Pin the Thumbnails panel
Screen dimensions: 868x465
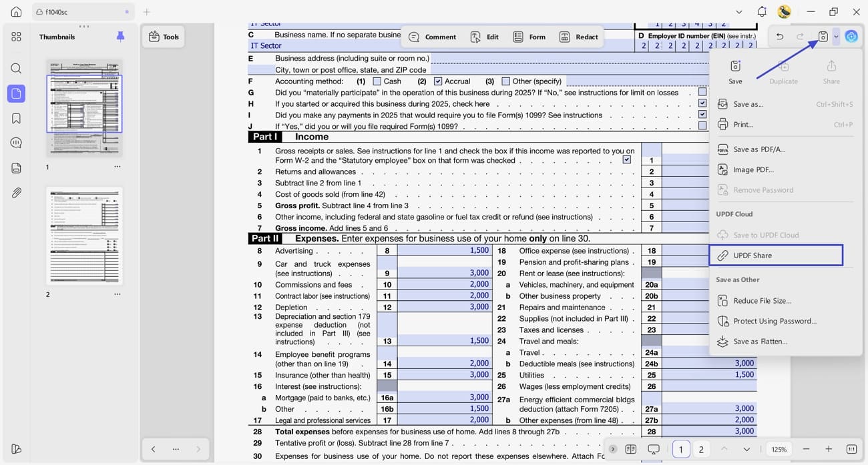pos(120,37)
